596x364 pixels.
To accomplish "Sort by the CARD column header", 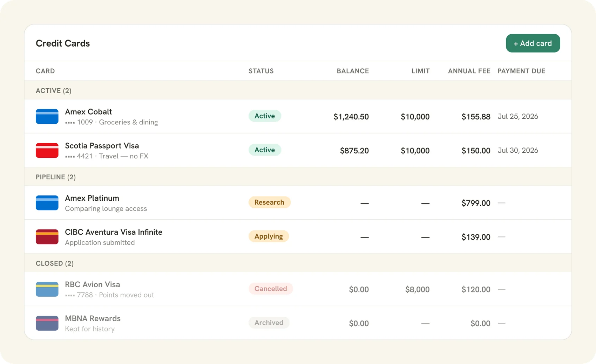I will point(45,71).
